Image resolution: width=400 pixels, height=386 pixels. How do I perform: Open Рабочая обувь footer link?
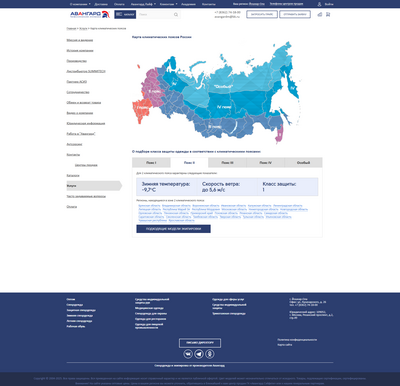click(x=76, y=326)
